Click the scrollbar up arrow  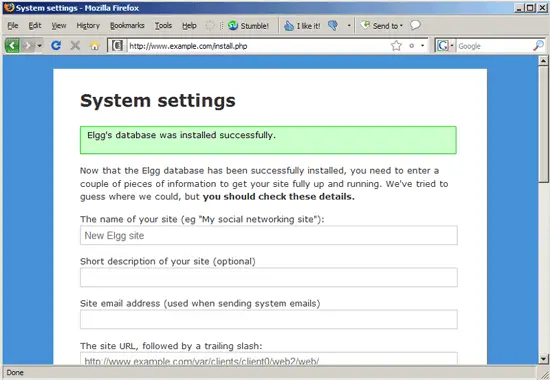[x=543, y=61]
